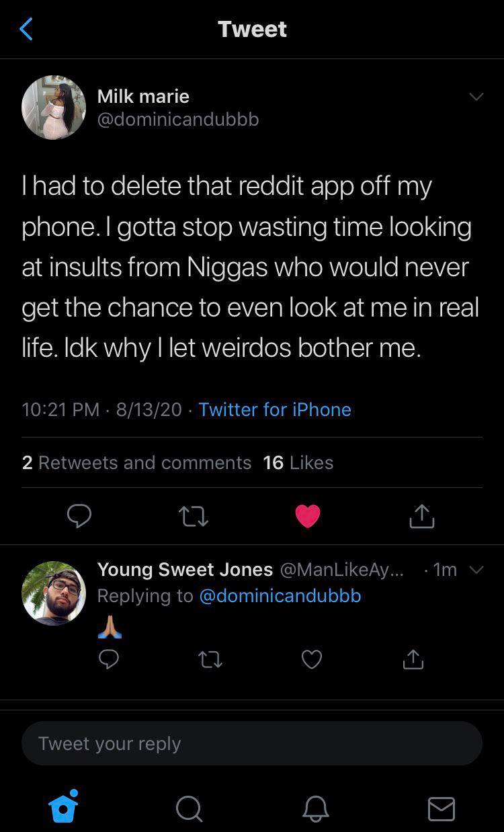Reply to Young Sweet Jones's comment

pos(109,660)
